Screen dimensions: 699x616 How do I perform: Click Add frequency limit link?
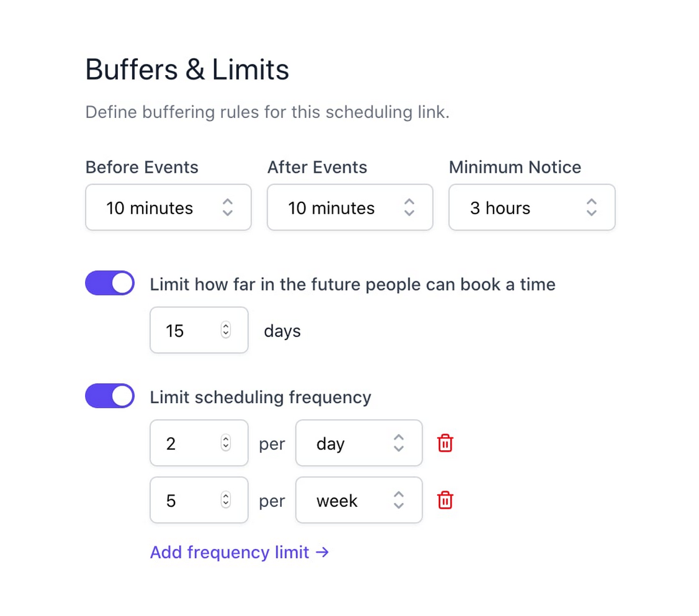[230, 552]
